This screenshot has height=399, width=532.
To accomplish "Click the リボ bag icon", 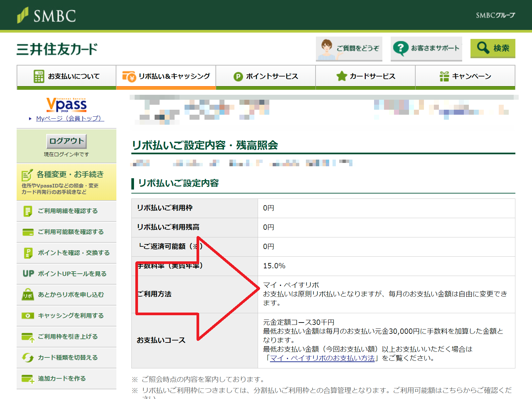I will coord(28,295).
